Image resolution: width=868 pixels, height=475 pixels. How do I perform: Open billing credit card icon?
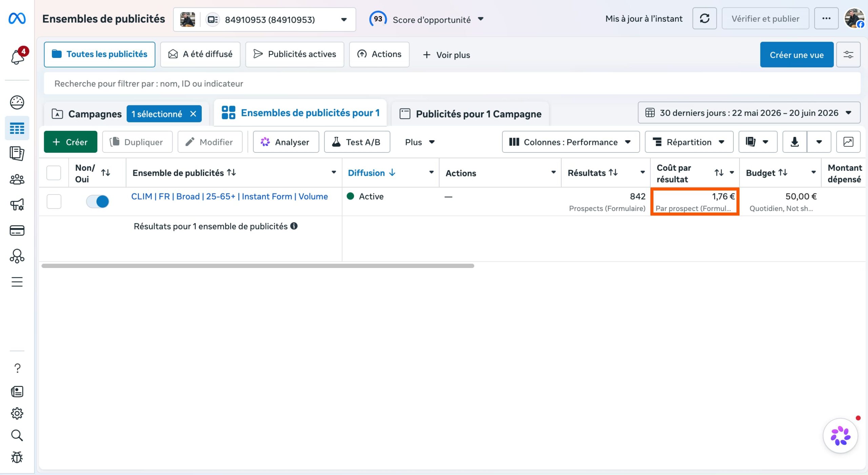(17, 230)
